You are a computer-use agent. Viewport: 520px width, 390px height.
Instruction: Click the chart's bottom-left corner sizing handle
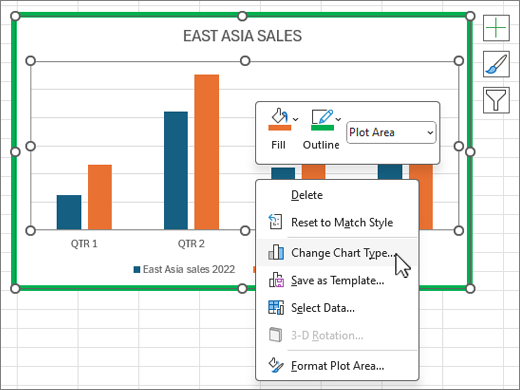pos(15,288)
